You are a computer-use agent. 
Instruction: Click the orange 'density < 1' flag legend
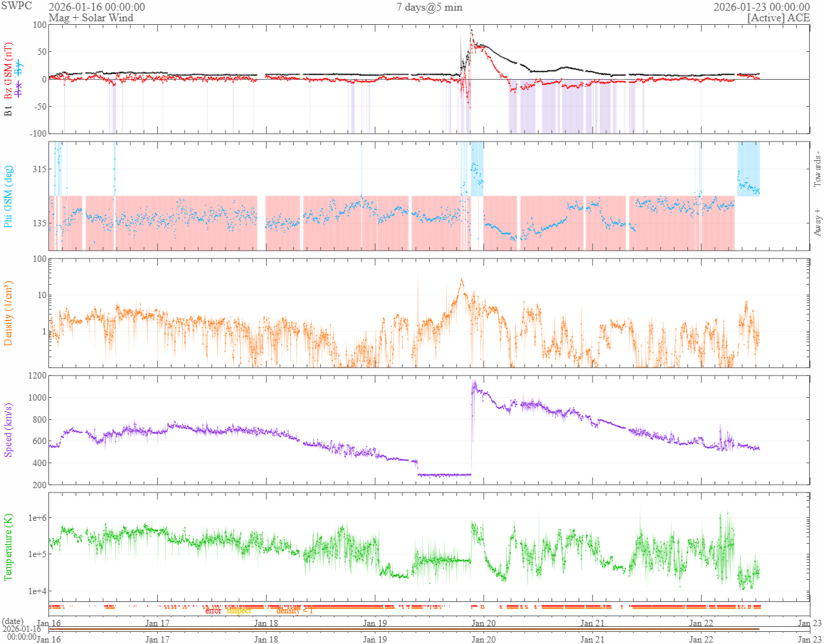(295, 611)
